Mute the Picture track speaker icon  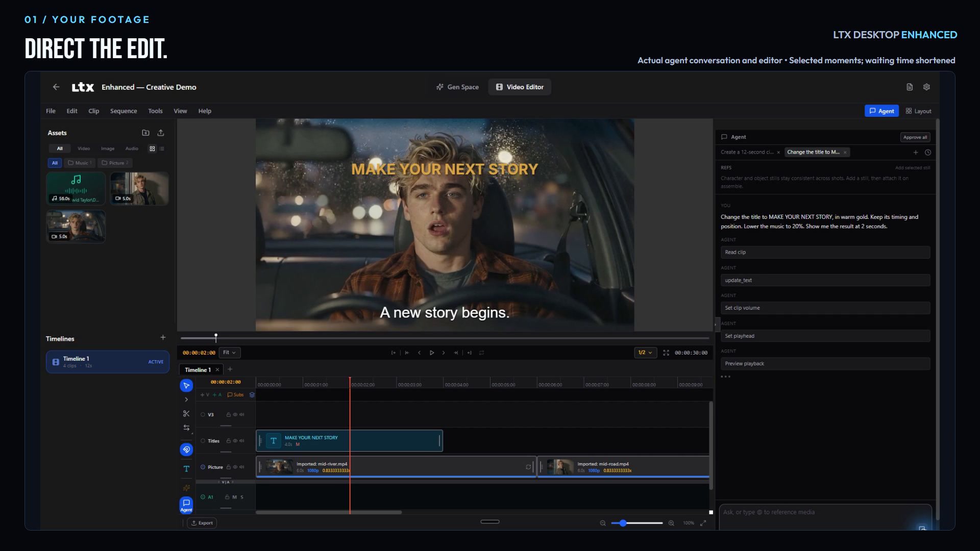[x=241, y=467]
